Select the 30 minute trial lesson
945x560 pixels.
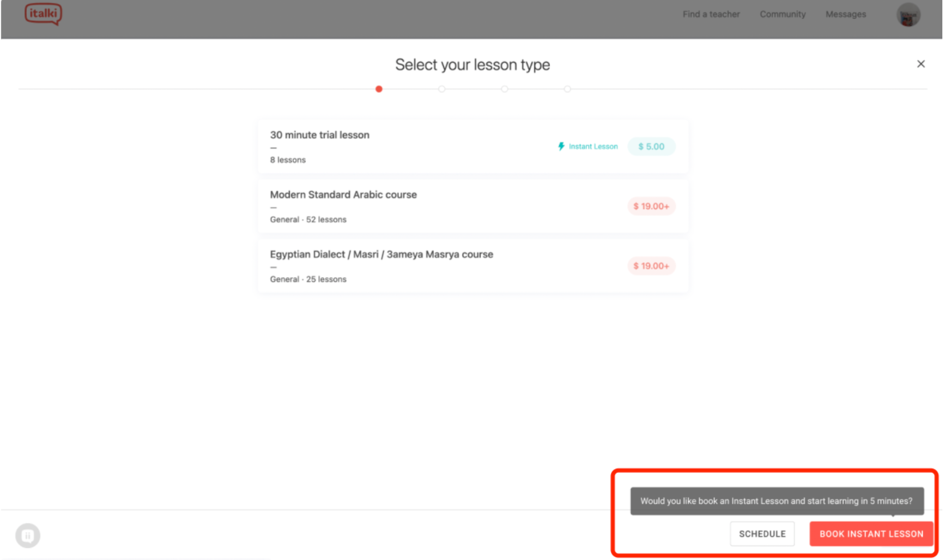click(472, 147)
